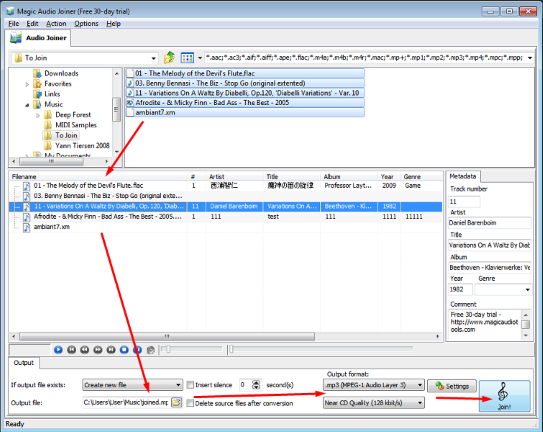Screen dimensions: 543x432
Task: Open the 'If output file exists' dropdown
Action: pyautogui.click(x=132, y=385)
